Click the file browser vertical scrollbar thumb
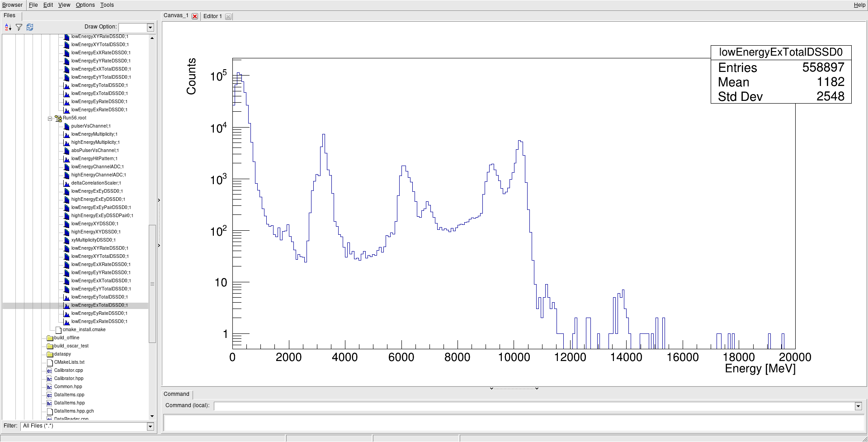 [x=152, y=283]
